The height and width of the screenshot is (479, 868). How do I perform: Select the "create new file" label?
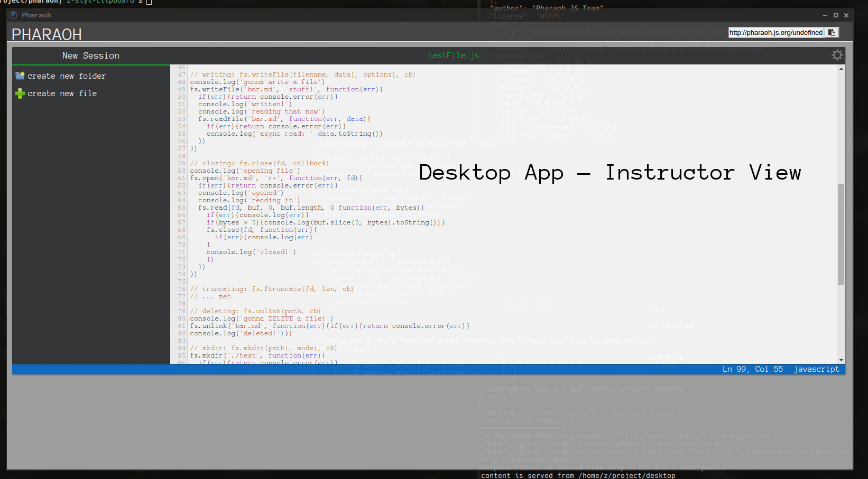tap(62, 93)
